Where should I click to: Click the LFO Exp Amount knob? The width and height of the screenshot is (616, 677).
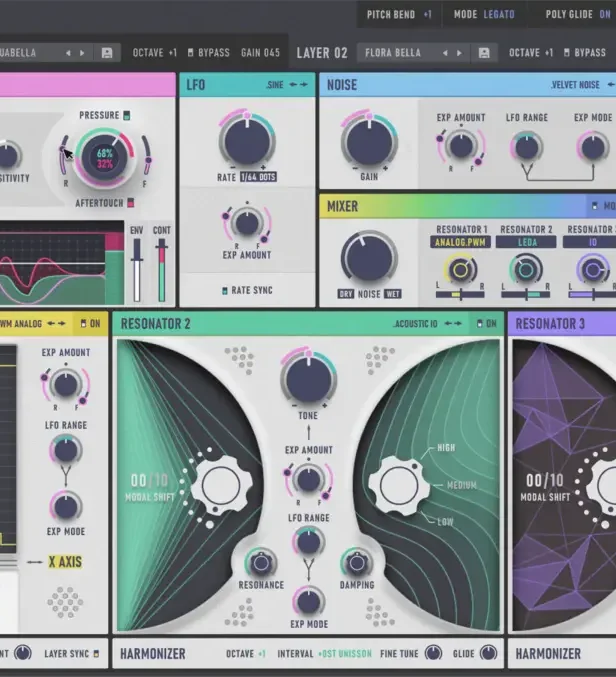pos(247,224)
